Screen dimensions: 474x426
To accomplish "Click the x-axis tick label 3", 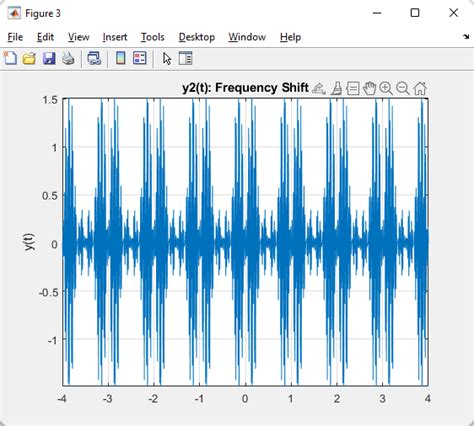I will point(382,398).
